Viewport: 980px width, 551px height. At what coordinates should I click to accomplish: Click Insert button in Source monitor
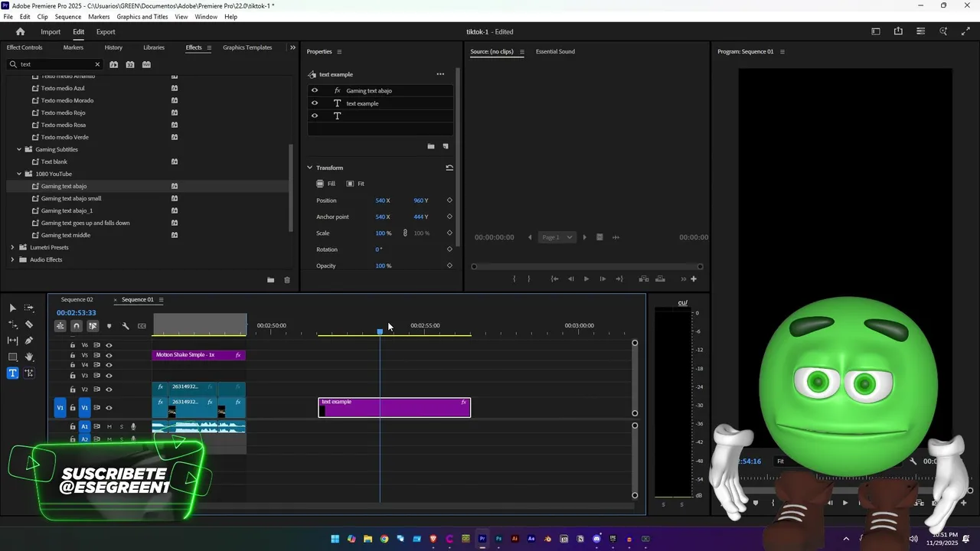pos(644,279)
